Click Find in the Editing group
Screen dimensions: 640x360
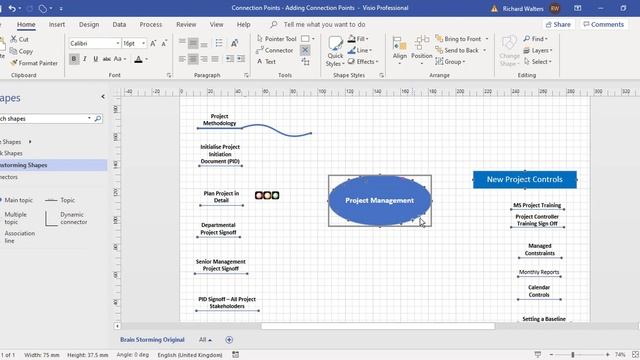(536, 39)
